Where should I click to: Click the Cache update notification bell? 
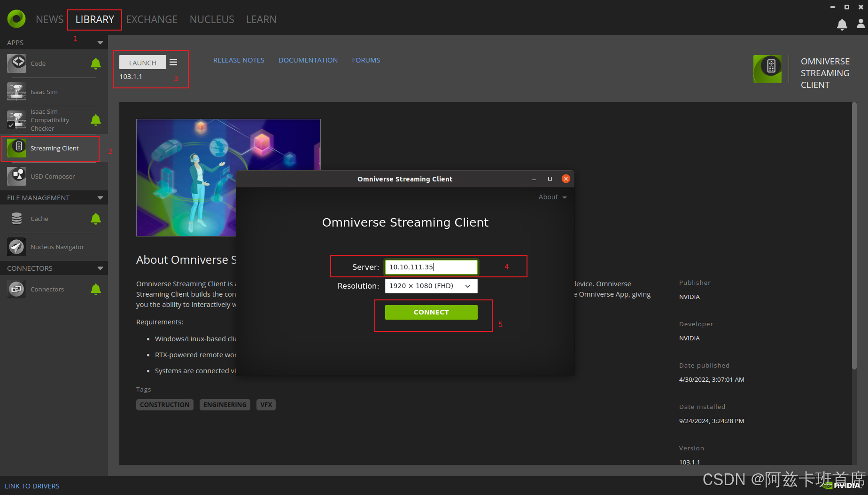coord(96,219)
